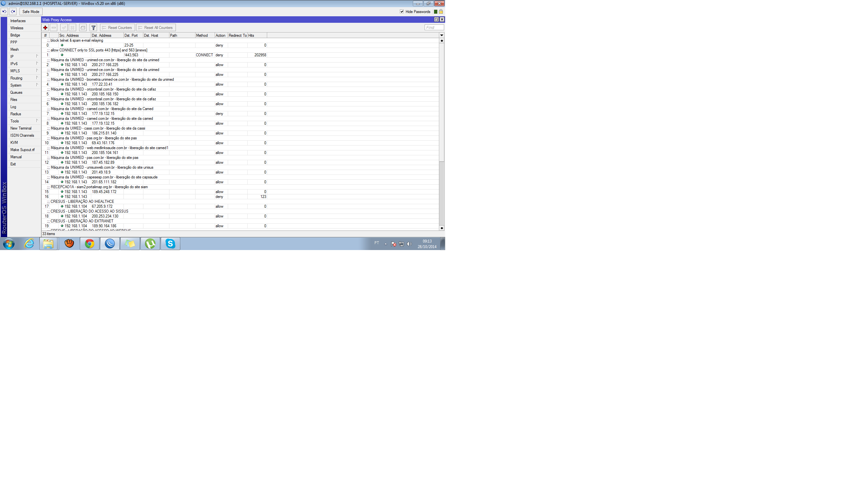
Task: Expand the IP submenu
Action: pos(24,57)
